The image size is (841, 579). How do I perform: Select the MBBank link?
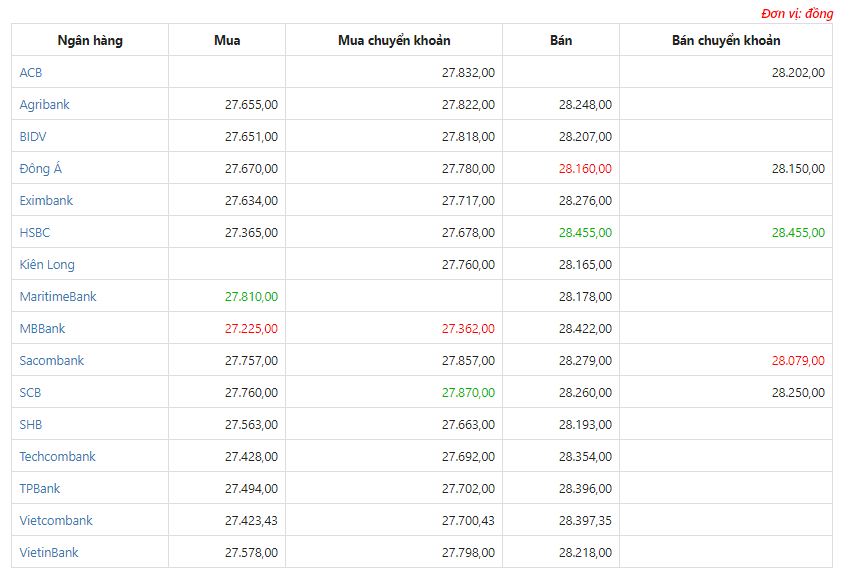pyautogui.click(x=42, y=329)
